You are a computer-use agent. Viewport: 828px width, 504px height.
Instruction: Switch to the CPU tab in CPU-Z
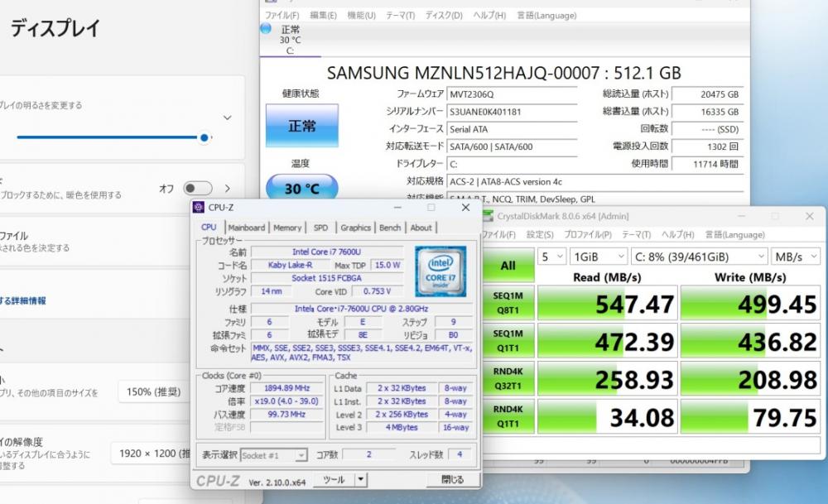pyautogui.click(x=209, y=227)
